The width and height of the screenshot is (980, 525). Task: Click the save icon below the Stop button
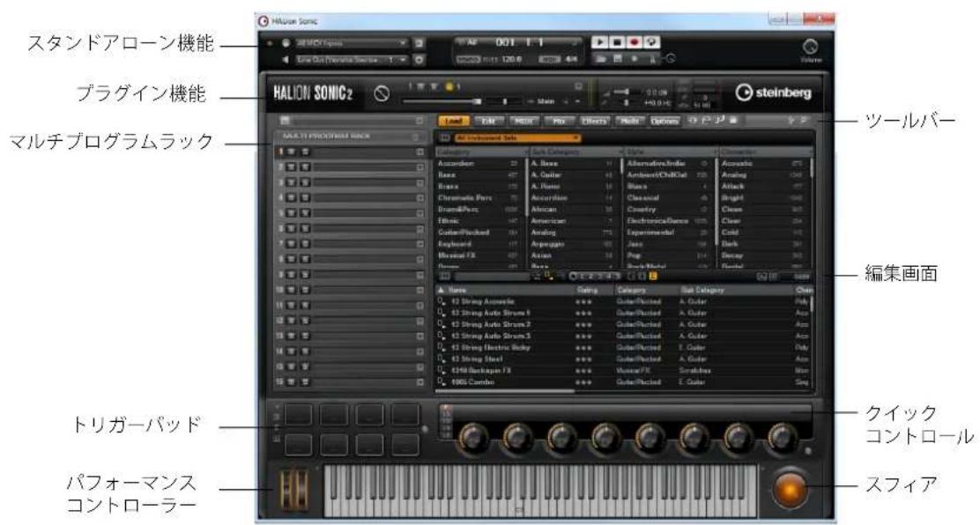point(618,59)
